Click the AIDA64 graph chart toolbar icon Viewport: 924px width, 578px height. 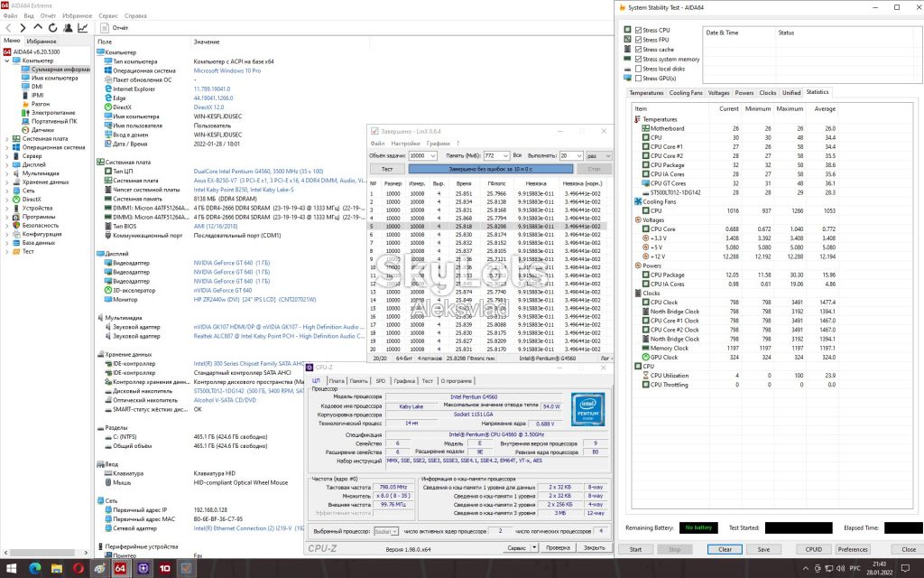coord(82,28)
